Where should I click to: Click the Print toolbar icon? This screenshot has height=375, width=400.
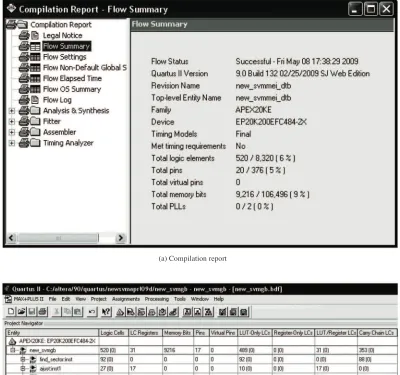coord(42,312)
